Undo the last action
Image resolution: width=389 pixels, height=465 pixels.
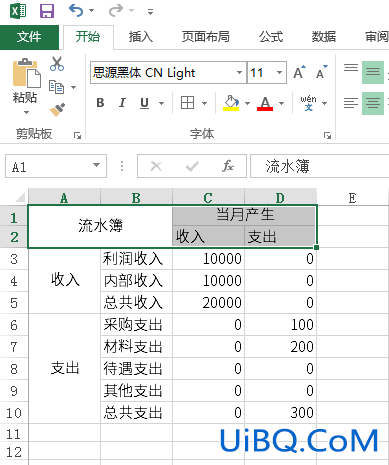pos(76,11)
